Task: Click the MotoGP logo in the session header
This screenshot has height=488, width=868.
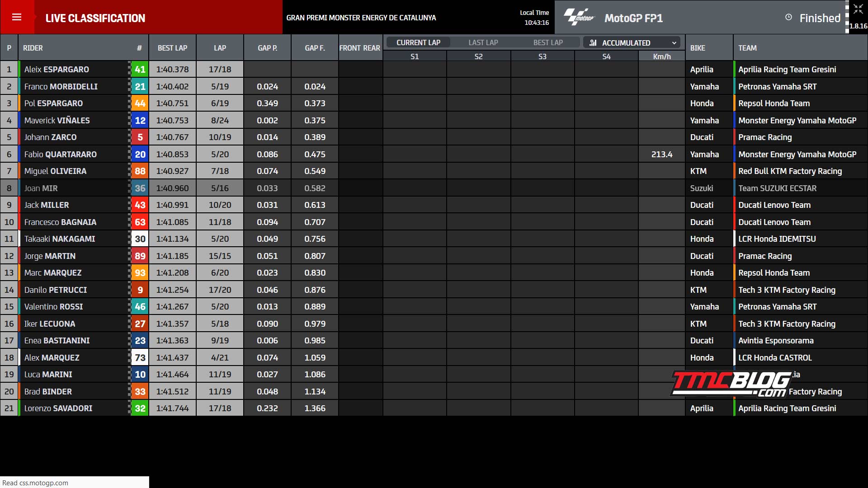Action: pyautogui.click(x=579, y=18)
